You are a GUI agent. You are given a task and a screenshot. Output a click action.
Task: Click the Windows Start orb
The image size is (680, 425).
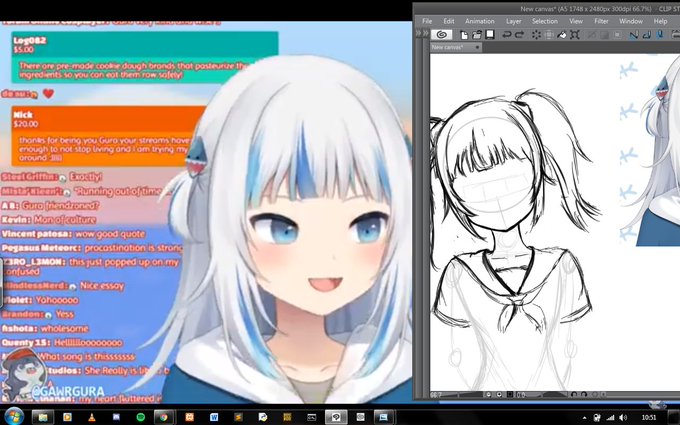14,417
